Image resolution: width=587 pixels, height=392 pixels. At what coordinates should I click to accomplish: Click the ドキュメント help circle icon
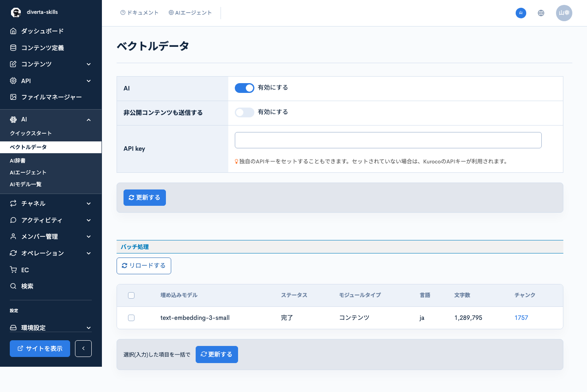pyautogui.click(x=123, y=13)
